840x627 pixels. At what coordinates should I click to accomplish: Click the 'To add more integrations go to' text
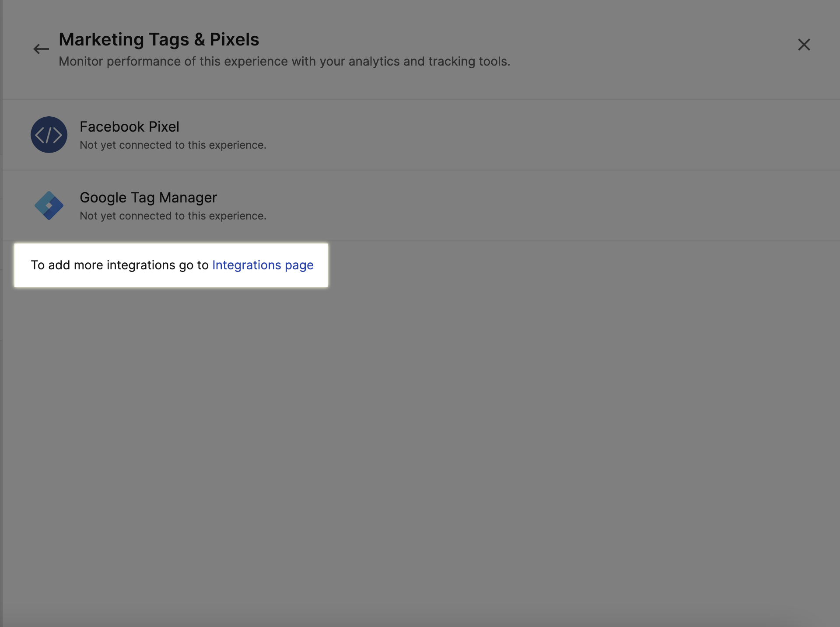[120, 265]
